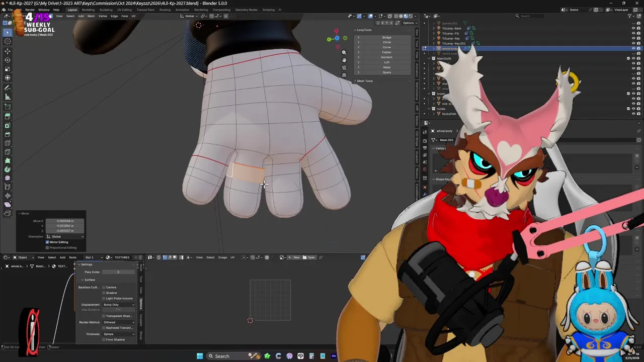Click the Windows Start button

200,356
